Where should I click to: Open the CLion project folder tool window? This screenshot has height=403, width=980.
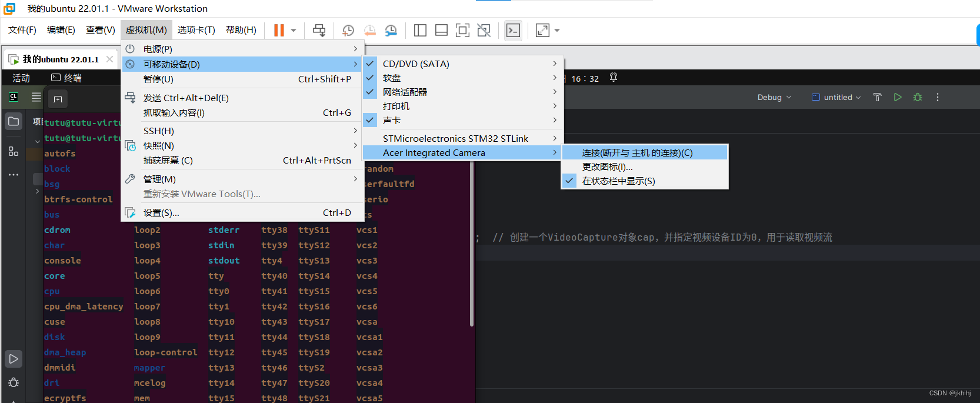14,121
